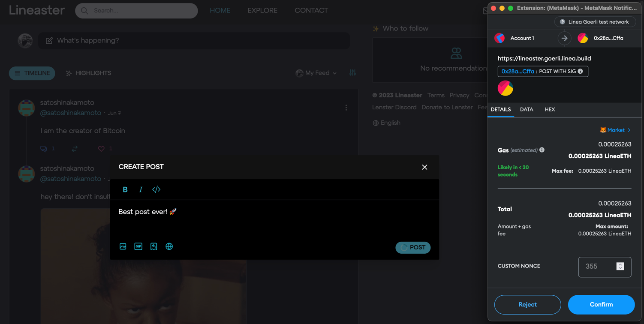Image resolution: width=644 pixels, height=324 pixels.
Task: Click the POST WITH SIG info icon
Action: click(x=580, y=72)
